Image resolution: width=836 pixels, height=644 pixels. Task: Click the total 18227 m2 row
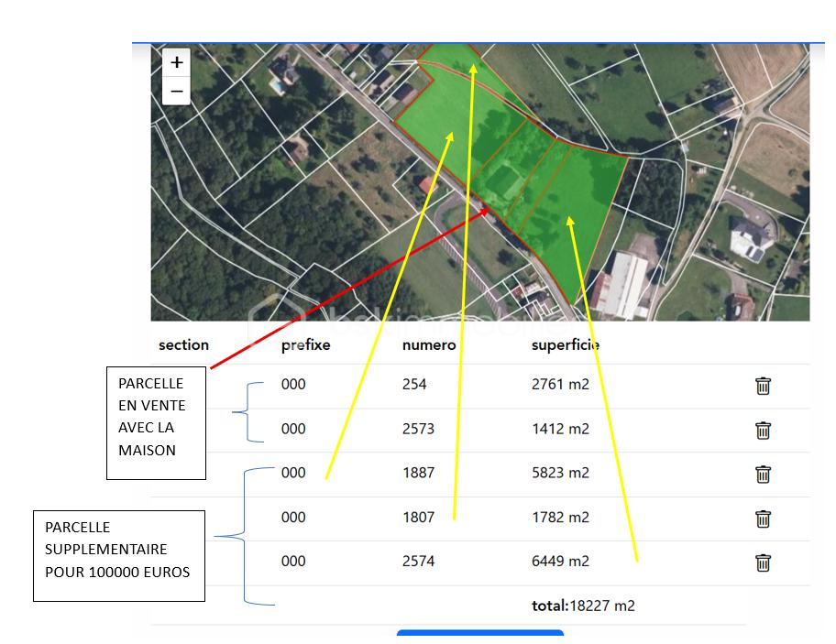(584, 606)
